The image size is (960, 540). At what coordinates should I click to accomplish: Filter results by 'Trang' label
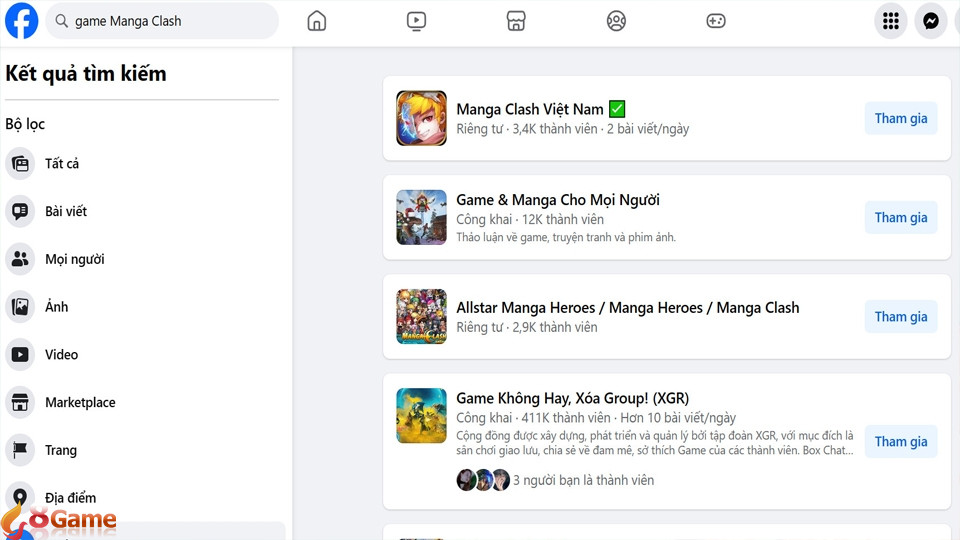pos(61,451)
